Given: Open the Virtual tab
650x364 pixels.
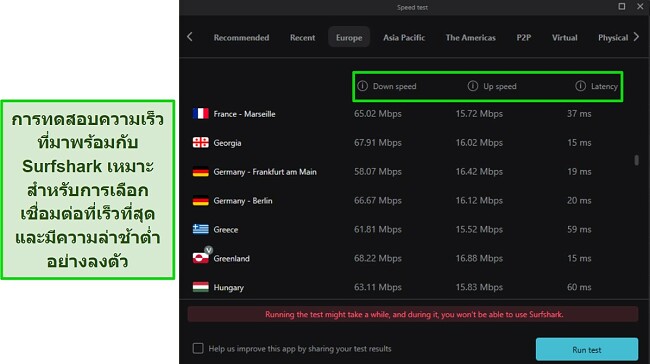Looking at the screenshot, I should pos(564,37).
